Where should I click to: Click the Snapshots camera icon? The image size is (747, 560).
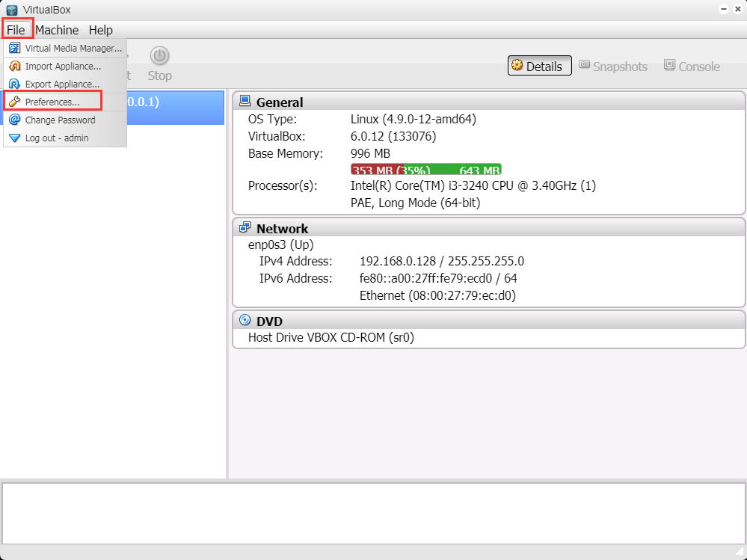coord(585,64)
